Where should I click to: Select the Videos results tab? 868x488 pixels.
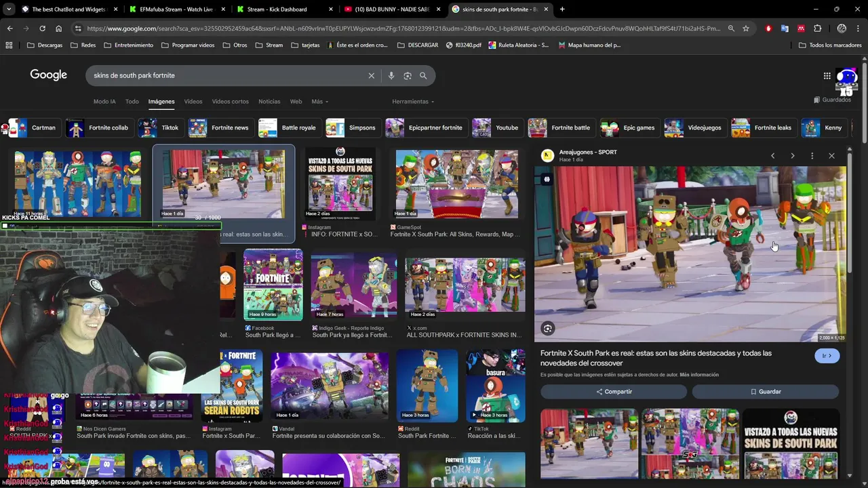193,102
